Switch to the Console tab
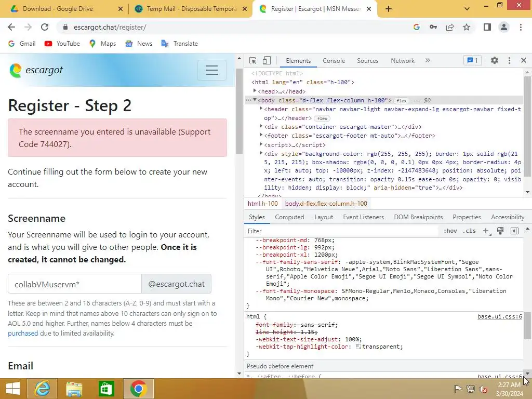The height and width of the screenshot is (399, 532). [334, 60]
